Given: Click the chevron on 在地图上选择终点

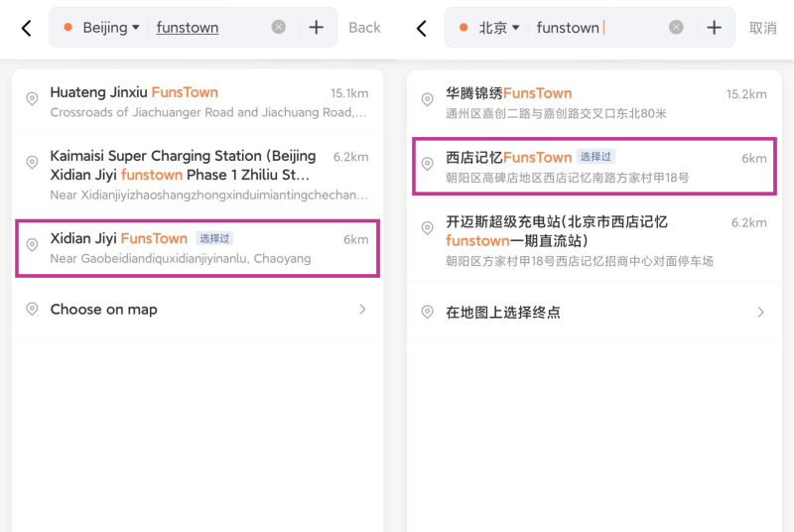Looking at the screenshot, I should (760, 313).
